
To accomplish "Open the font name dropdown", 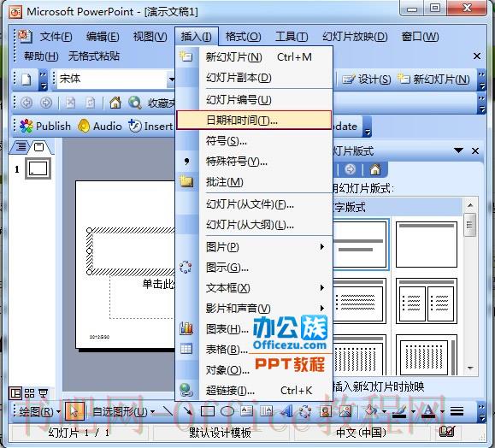I will 172,79.
